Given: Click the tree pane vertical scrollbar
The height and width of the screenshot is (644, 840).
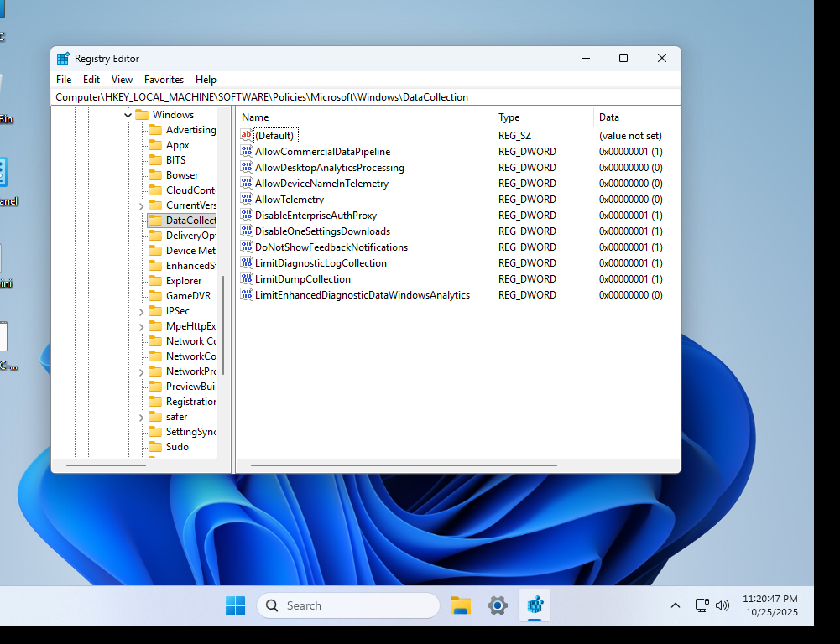Looking at the screenshot, I should coord(223,325).
